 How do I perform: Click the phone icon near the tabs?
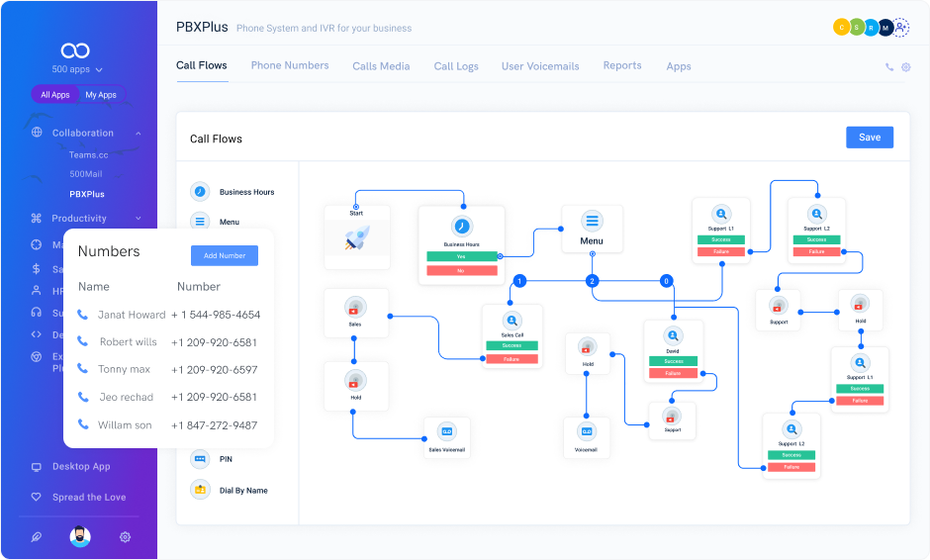tap(889, 67)
